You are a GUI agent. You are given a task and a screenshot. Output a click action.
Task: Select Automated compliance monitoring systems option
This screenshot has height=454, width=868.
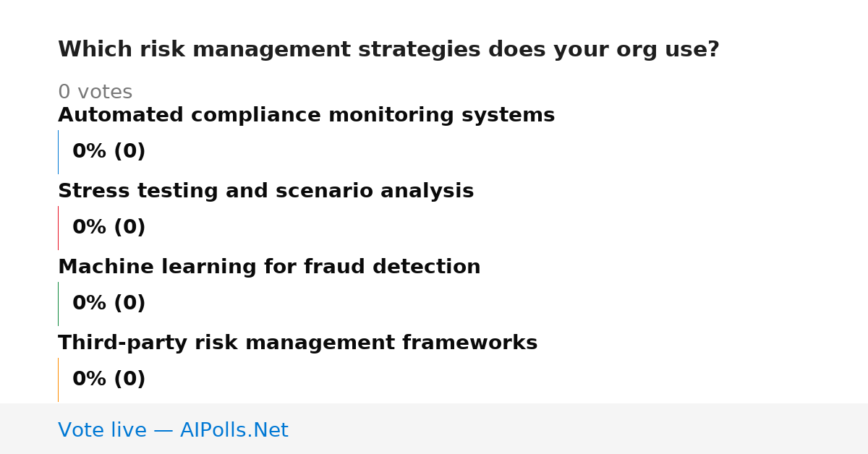click(x=306, y=116)
